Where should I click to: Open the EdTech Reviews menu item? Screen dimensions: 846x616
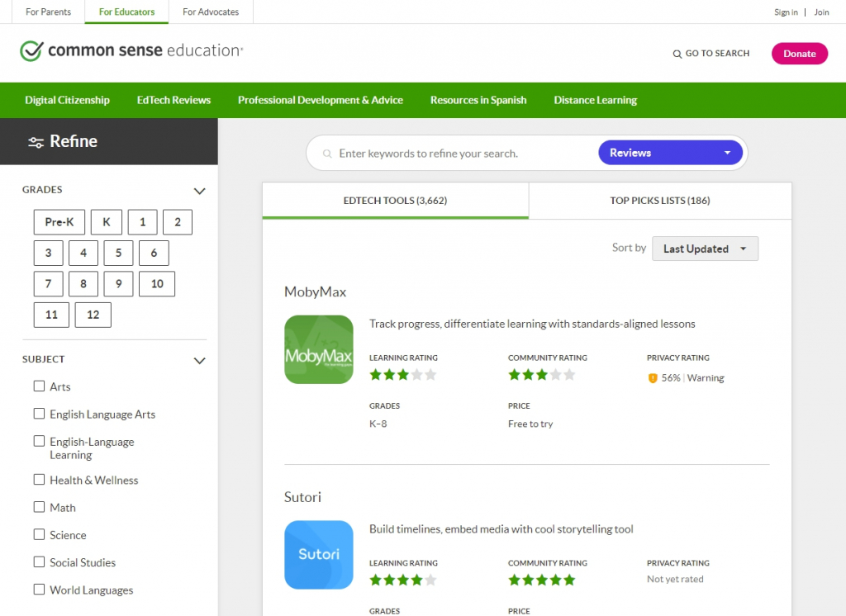173,100
